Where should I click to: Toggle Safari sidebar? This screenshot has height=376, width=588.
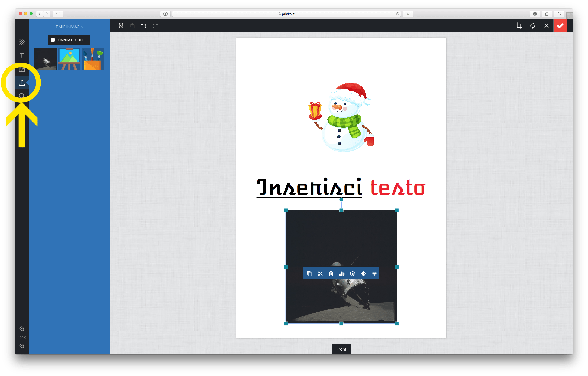58,14
